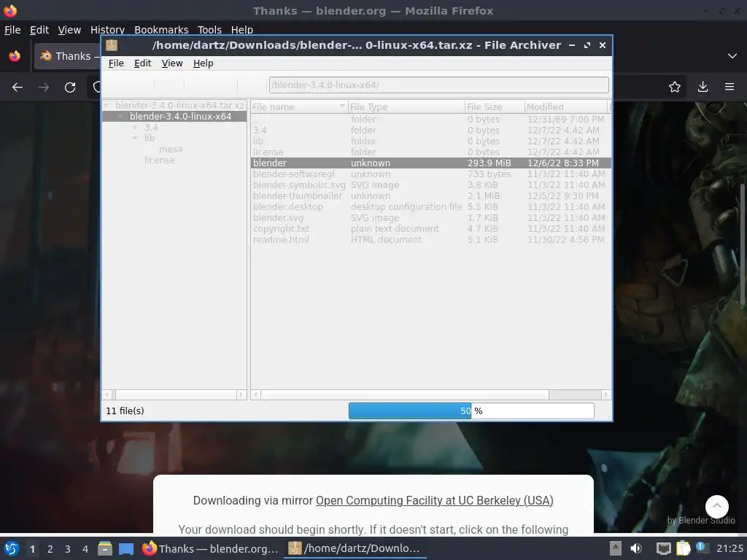Open Firefox View pinned icon
The image size is (747, 560).
(15, 56)
